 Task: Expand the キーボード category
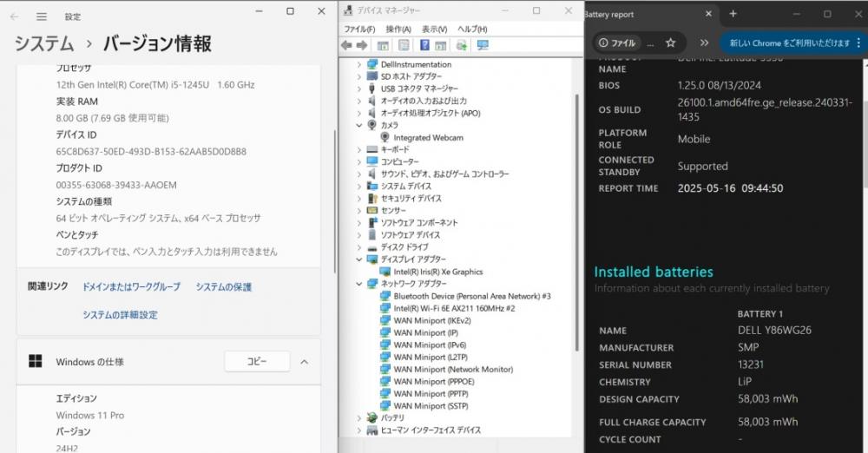pos(359,149)
